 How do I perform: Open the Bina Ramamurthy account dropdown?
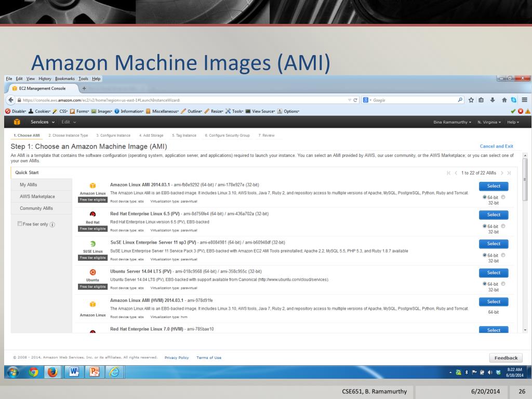point(452,122)
